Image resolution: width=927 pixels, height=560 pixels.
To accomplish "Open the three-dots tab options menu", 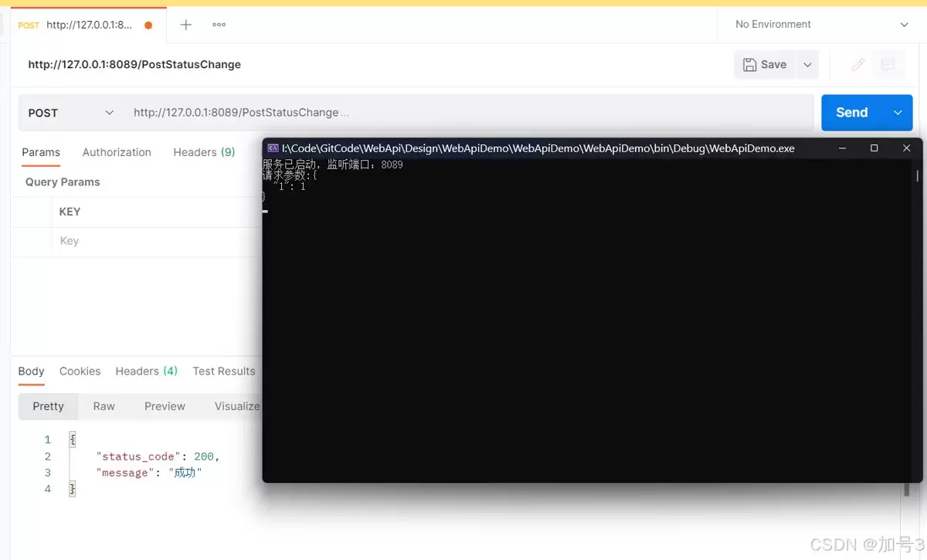I will pyautogui.click(x=218, y=24).
